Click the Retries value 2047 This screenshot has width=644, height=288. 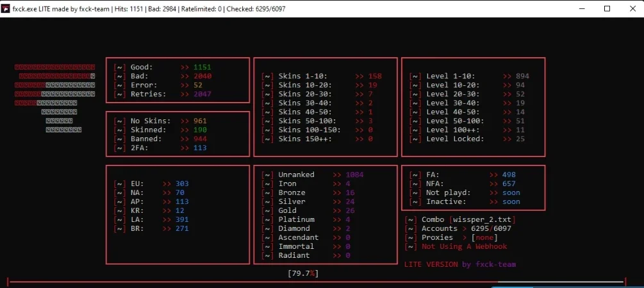202,94
